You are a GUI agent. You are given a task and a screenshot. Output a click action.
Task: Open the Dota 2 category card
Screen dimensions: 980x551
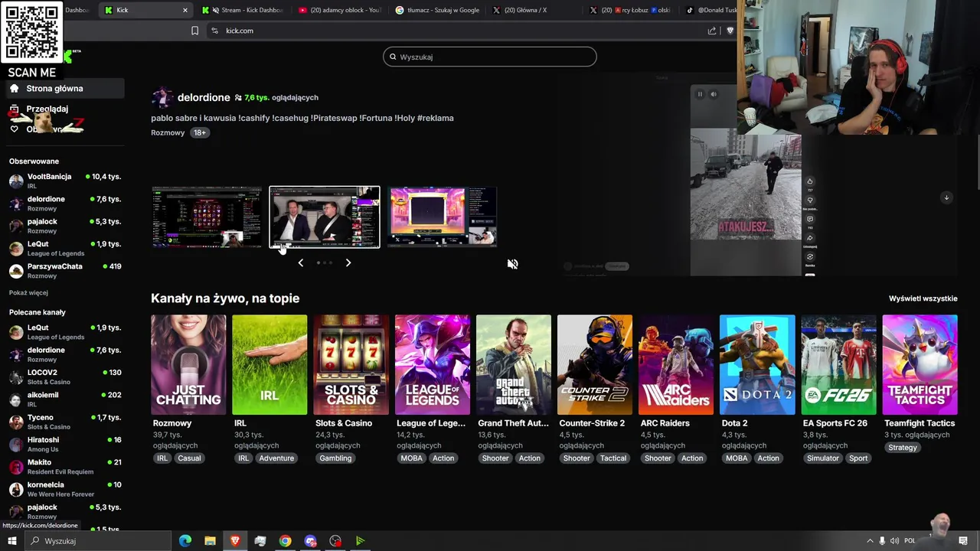point(757,364)
